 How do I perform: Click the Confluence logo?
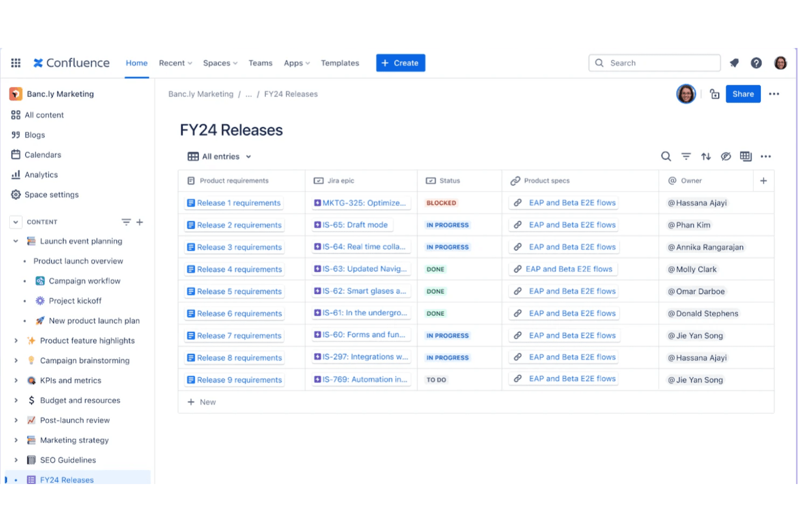coord(71,63)
